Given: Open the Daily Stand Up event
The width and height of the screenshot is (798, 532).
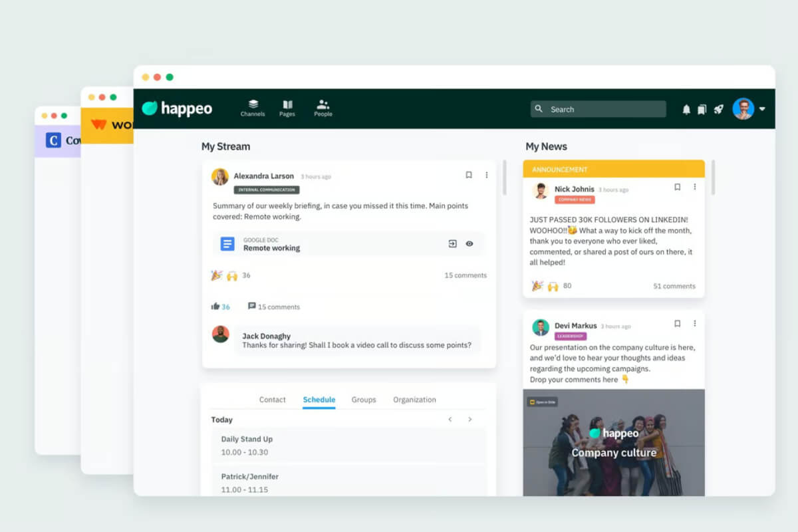Looking at the screenshot, I should (x=349, y=446).
